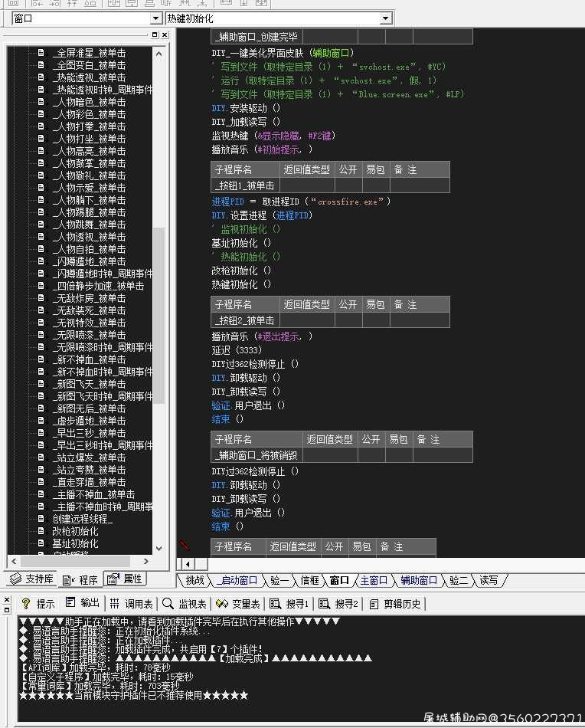Click the icon next to _无限喷漆_被单击
This screenshot has height=728, width=585.
41,335
